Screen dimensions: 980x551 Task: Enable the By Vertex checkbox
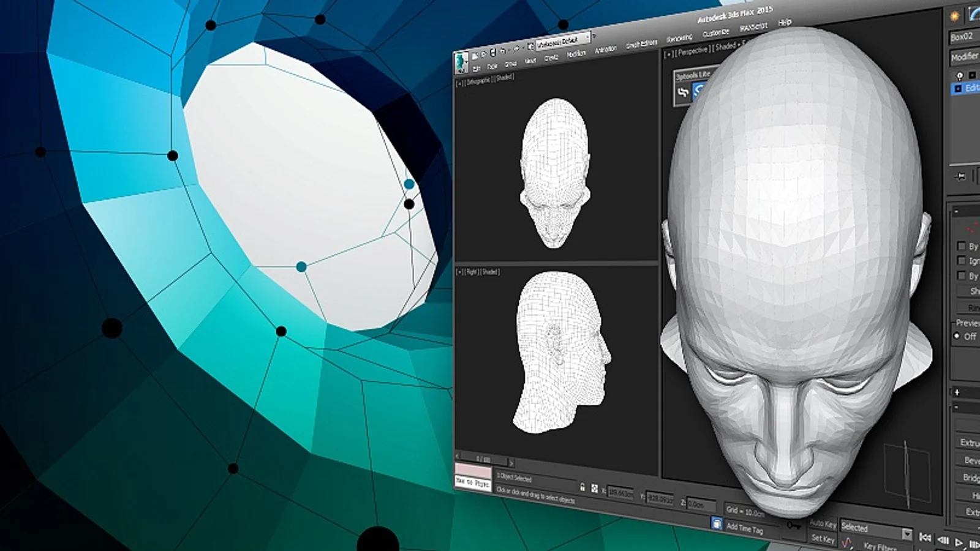coord(962,246)
